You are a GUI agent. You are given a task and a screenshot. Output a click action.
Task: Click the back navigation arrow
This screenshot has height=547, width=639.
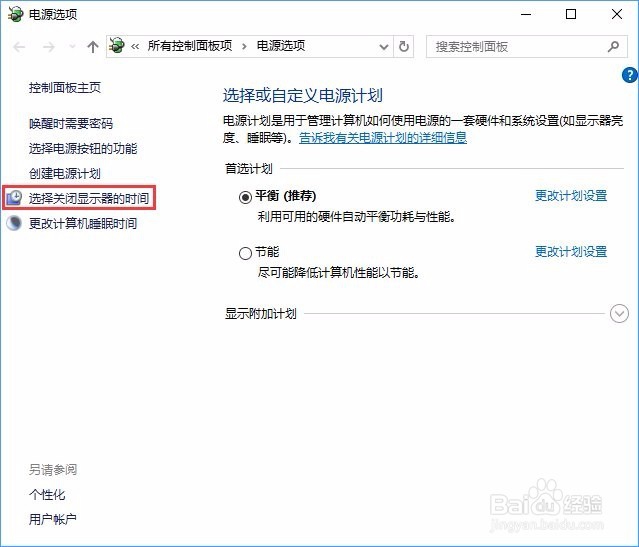click(x=19, y=47)
